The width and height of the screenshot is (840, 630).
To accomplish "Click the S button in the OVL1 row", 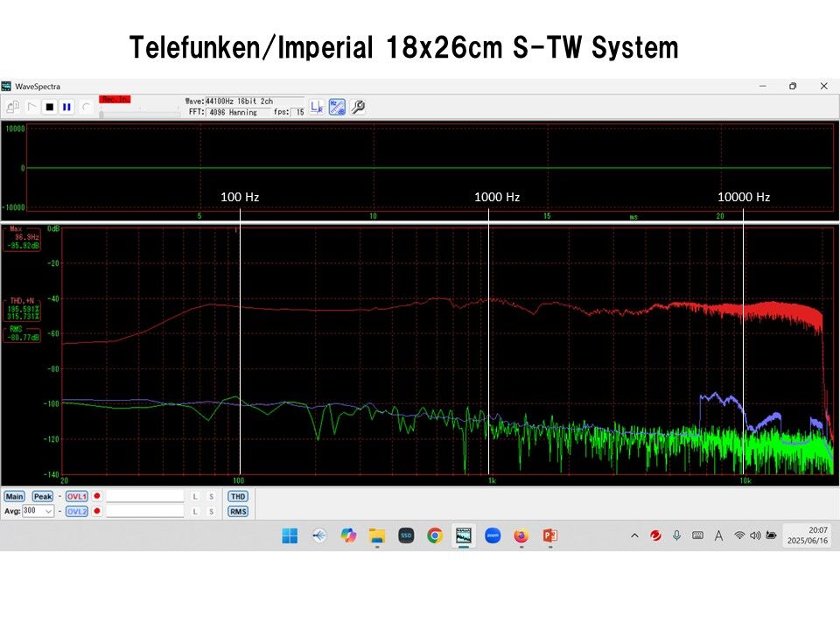I will pos(211,497).
